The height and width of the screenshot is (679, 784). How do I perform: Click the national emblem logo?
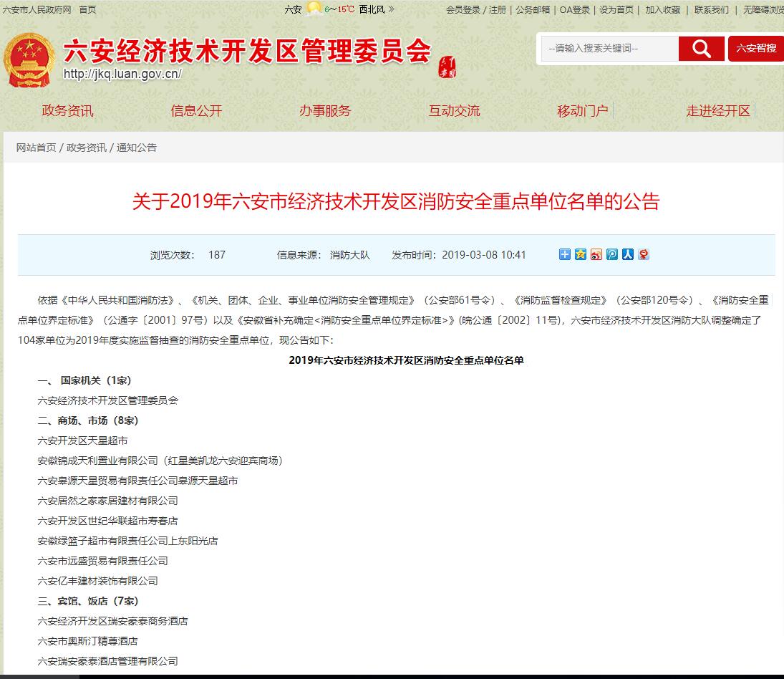tap(29, 60)
